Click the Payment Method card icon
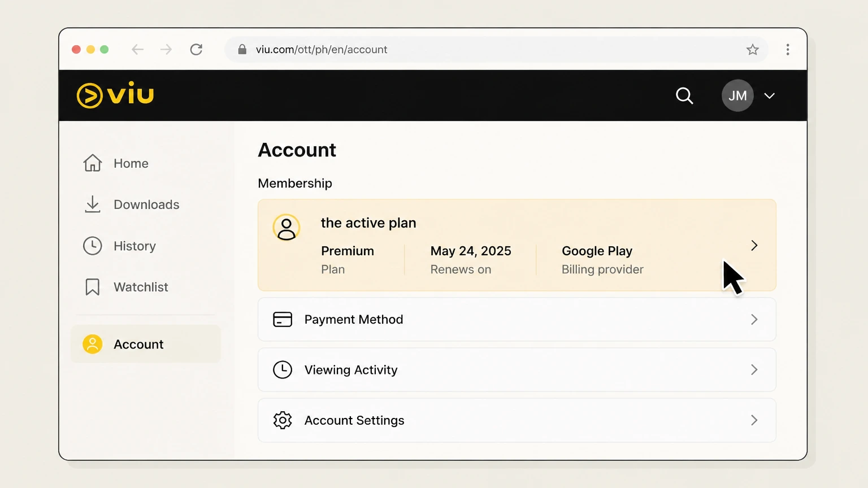This screenshot has height=488, width=868. [x=283, y=319]
